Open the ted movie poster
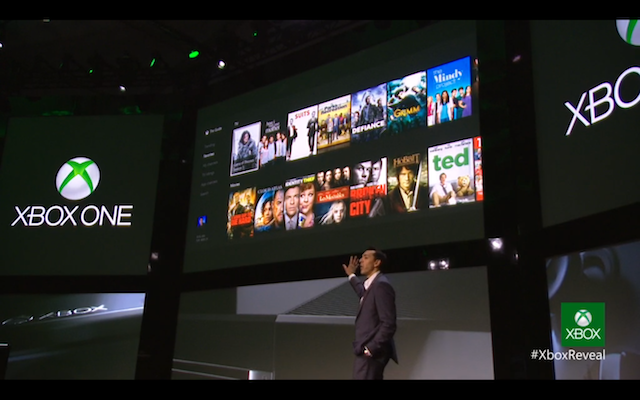Image resolution: width=640 pixels, height=400 pixels. tap(451, 172)
